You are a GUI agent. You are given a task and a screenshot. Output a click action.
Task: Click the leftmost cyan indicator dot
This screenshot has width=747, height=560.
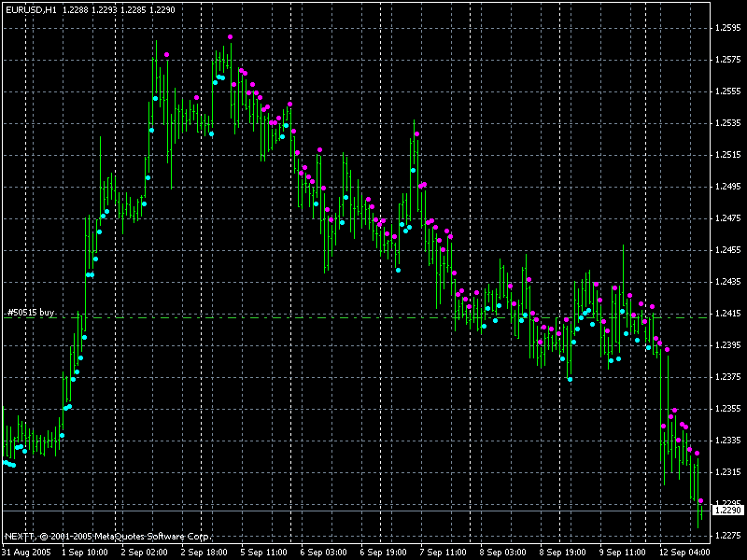(6, 462)
